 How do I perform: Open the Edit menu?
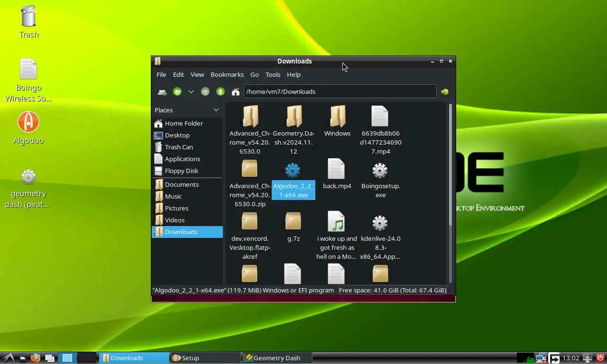click(x=178, y=74)
